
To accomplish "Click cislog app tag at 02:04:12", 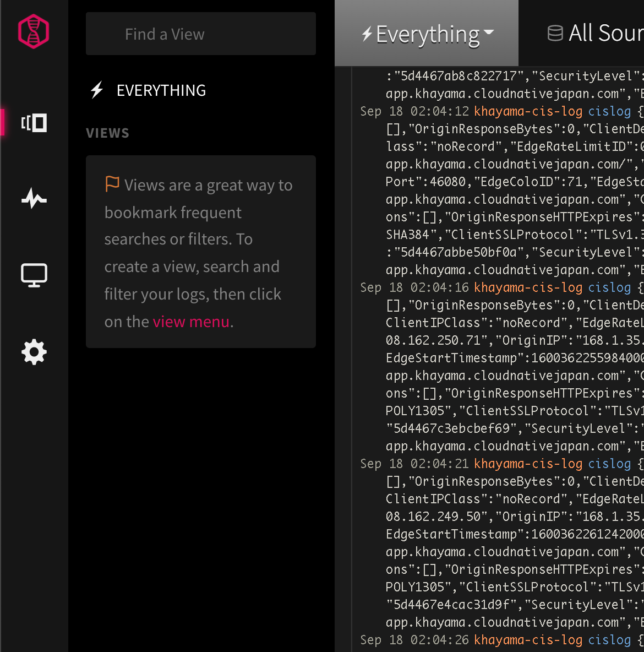I will point(609,111).
